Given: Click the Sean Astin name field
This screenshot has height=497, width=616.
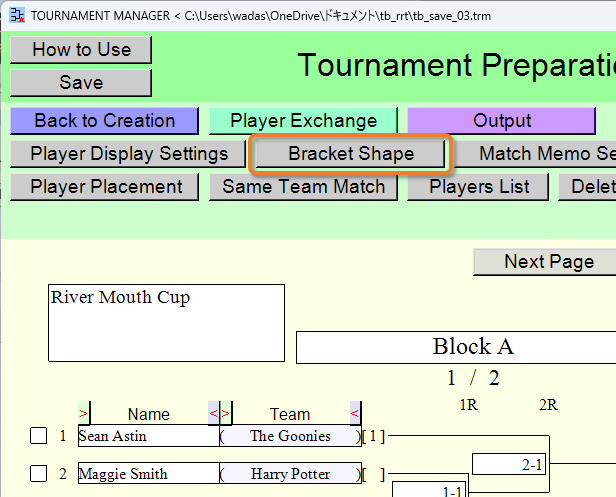Looking at the screenshot, I should click(x=148, y=436).
